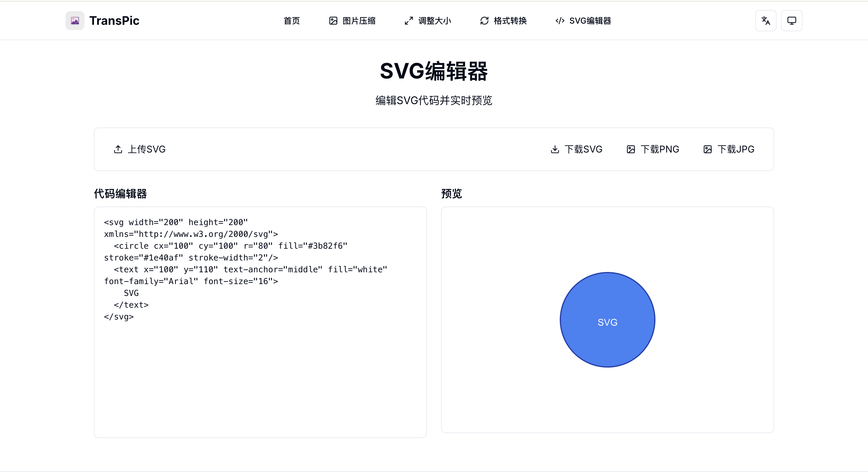
Task: Open the TransPic brand name link
Action: [114, 21]
